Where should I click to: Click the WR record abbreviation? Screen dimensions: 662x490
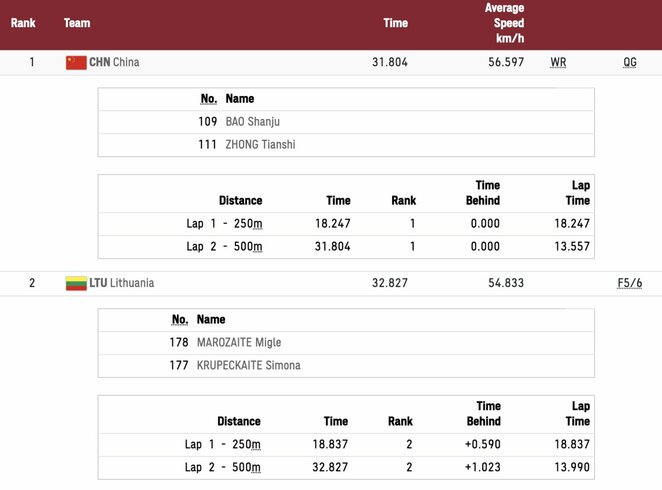pyautogui.click(x=558, y=62)
